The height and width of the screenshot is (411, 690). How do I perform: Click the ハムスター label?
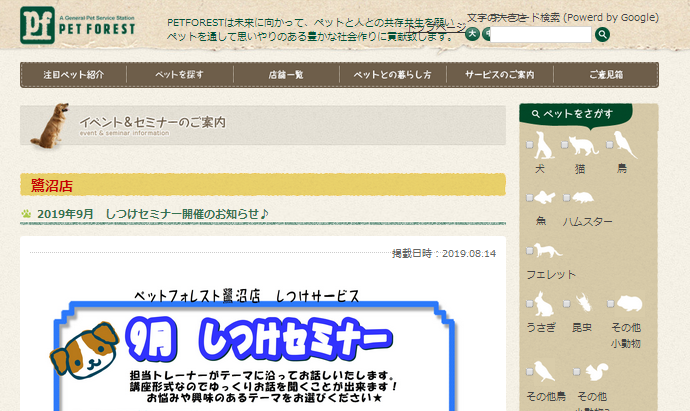(587, 221)
